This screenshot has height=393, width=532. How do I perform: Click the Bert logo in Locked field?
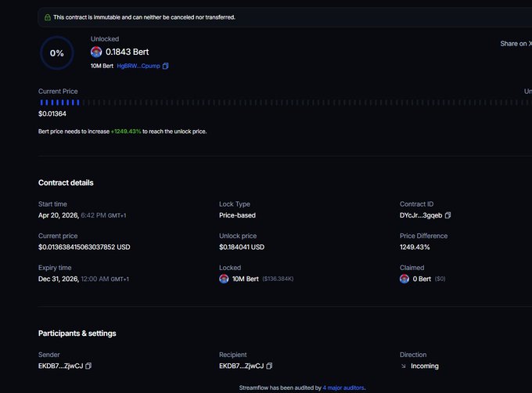point(224,279)
